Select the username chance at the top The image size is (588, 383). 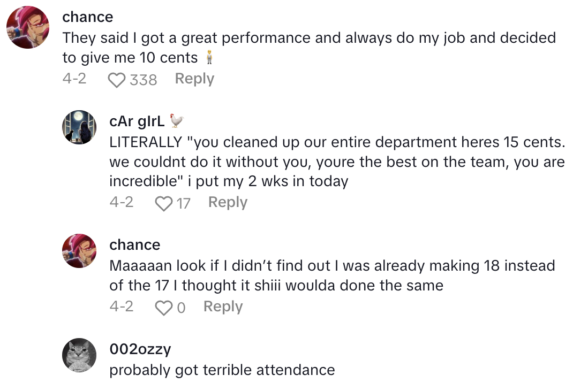(87, 17)
